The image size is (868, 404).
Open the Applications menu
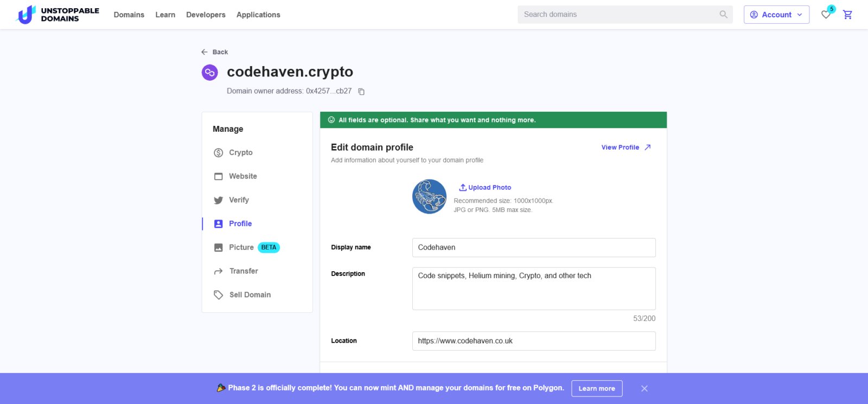pyautogui.click(x=258, y=15)
